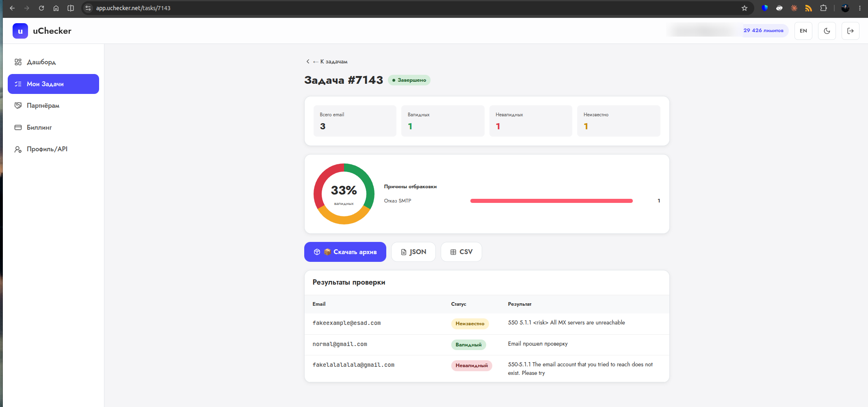This screenshot has width=868, height=407.
Task: Open browser home page
Action: click(x=56, y=8)
